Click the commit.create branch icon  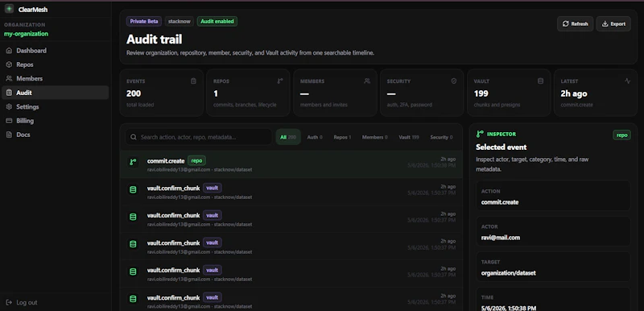coord(133,162)
